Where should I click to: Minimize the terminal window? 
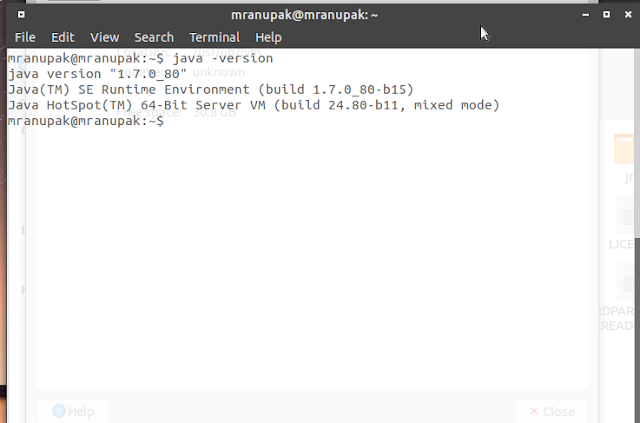coord(585,15)
